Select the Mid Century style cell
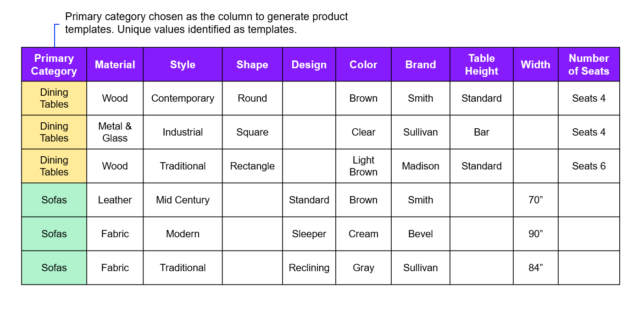This screenshot has height=317, width=644. [x=183, y=200]
